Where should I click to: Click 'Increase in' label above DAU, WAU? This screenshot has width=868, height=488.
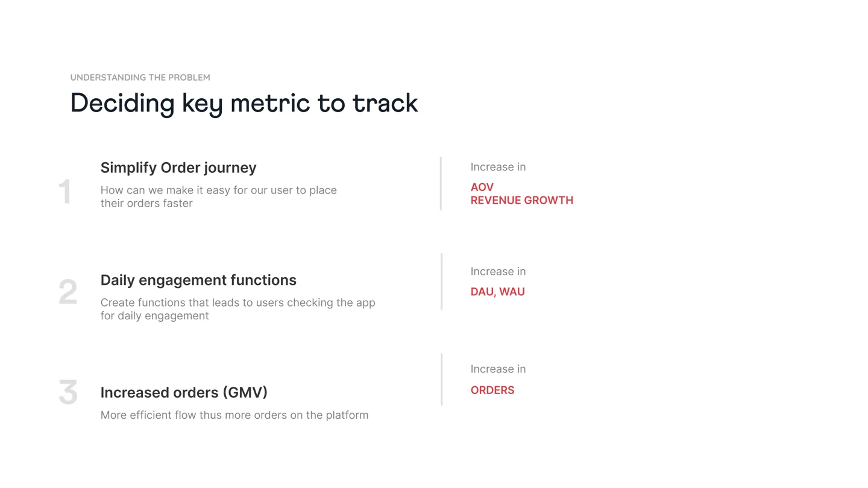click(498, 272)
